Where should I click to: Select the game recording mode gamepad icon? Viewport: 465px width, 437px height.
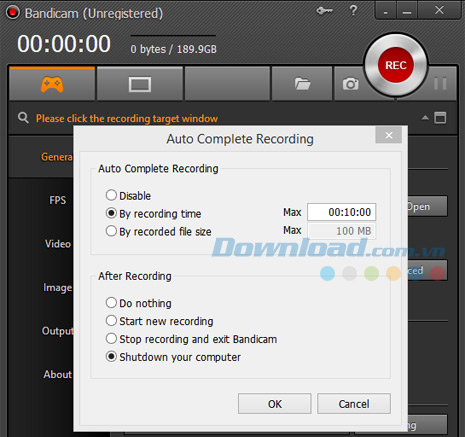coord(52,84)
